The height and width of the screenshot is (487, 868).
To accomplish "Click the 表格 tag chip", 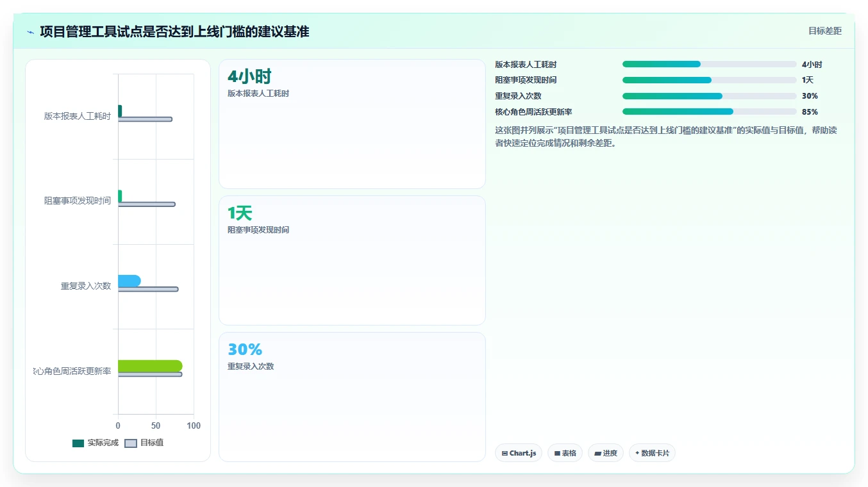I will coord(565,453).
